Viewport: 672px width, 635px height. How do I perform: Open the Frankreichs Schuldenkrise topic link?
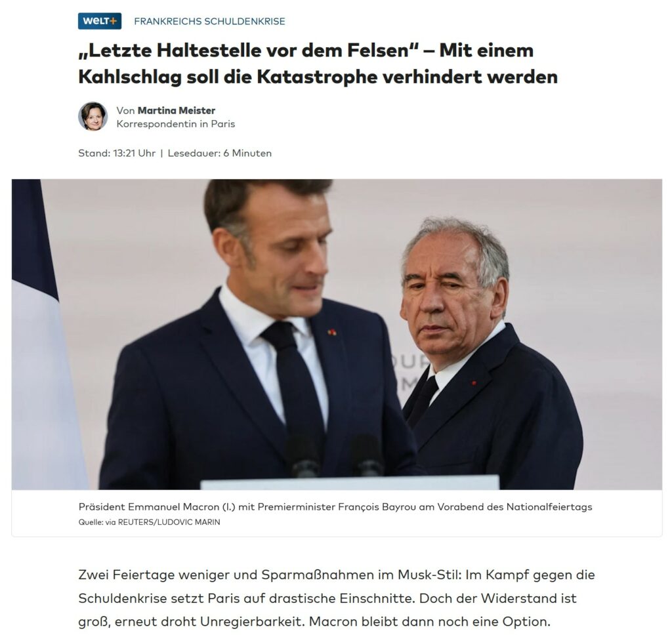(x=209, y=22)
